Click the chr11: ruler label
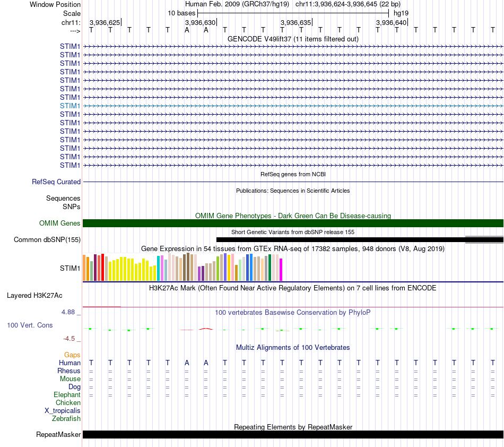Screen dimensions: 504x447 coord(71,22)
